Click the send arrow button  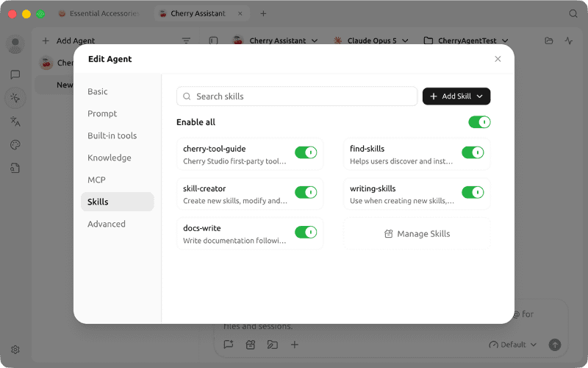(x=555, y=344)
